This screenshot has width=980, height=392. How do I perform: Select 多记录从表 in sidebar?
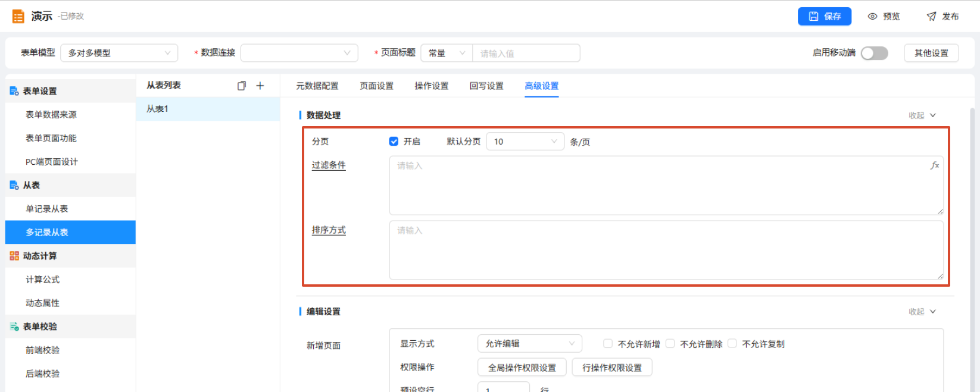coord(70,233)
